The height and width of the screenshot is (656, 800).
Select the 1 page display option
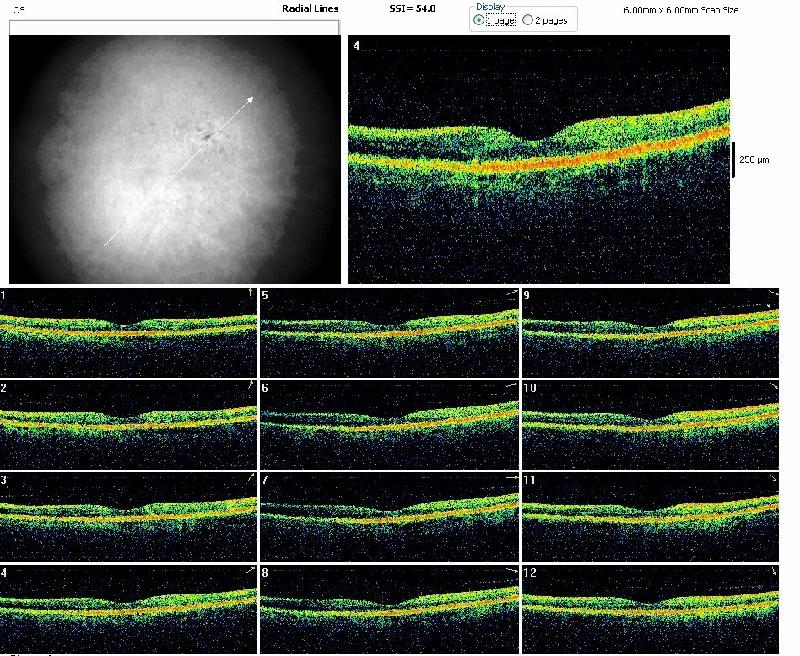point(479,20)
